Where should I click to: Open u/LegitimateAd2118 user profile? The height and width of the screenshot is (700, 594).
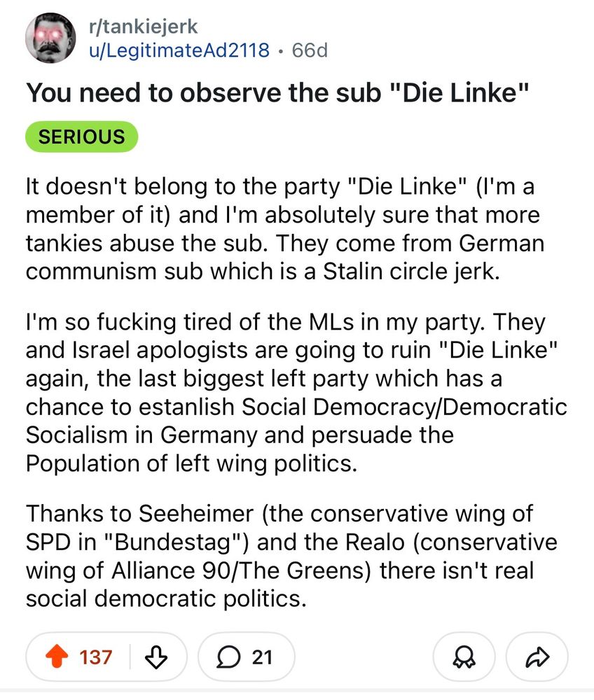coord(180,50)
